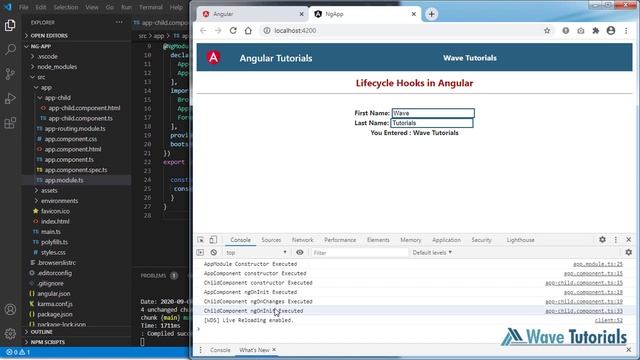640x360 pixels.
Task: Open a new browser tab
Action: pos(431,14)
